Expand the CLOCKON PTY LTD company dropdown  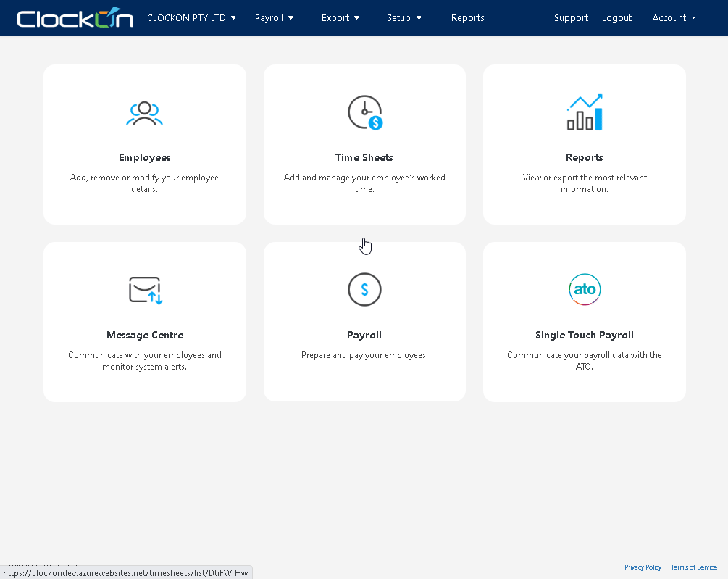coord(191,17)
